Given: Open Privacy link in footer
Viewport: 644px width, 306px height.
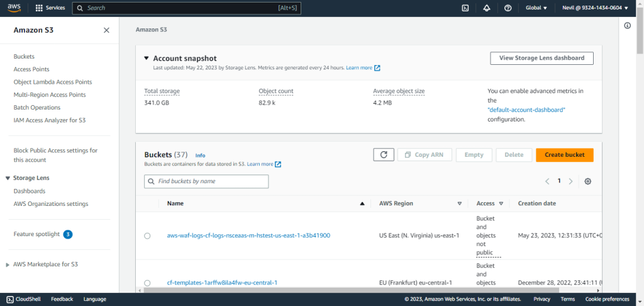Looking at the screenshot, I should pyautogui.click(x=541, y=299).
